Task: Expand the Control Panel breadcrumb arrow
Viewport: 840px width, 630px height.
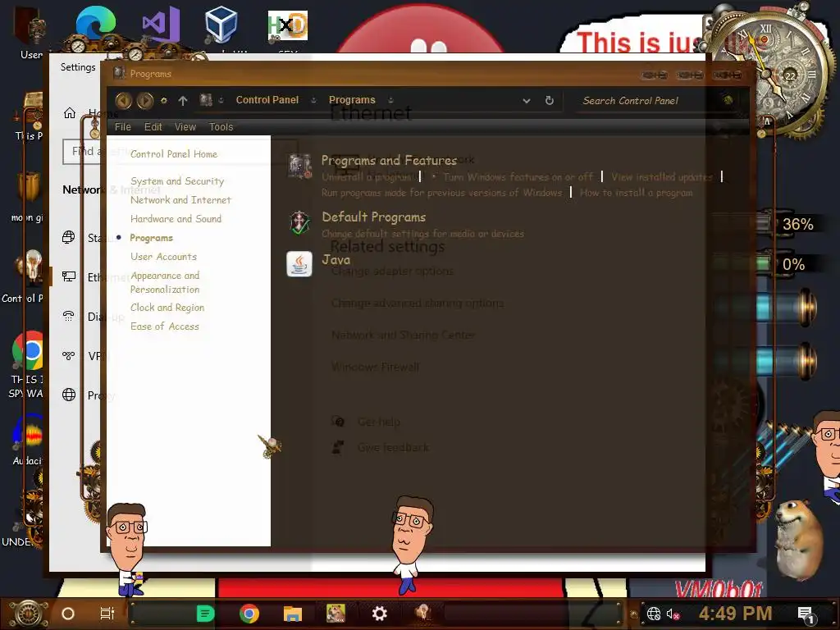Action: click(313, 100)
